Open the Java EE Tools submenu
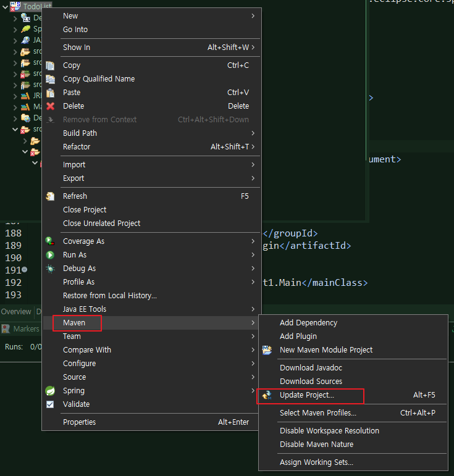This screenshot has height=476, width=454. pyautogui.click(x=151, y=309)
